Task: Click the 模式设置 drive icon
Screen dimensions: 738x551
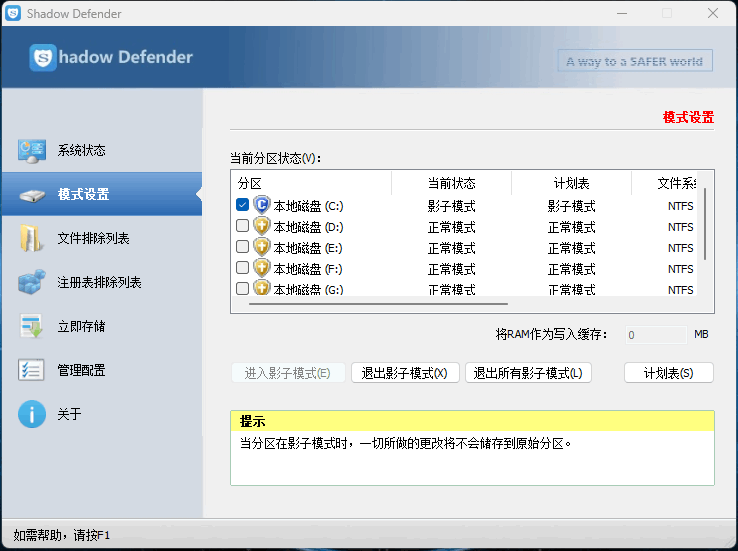Action: (x=32, y=195)
